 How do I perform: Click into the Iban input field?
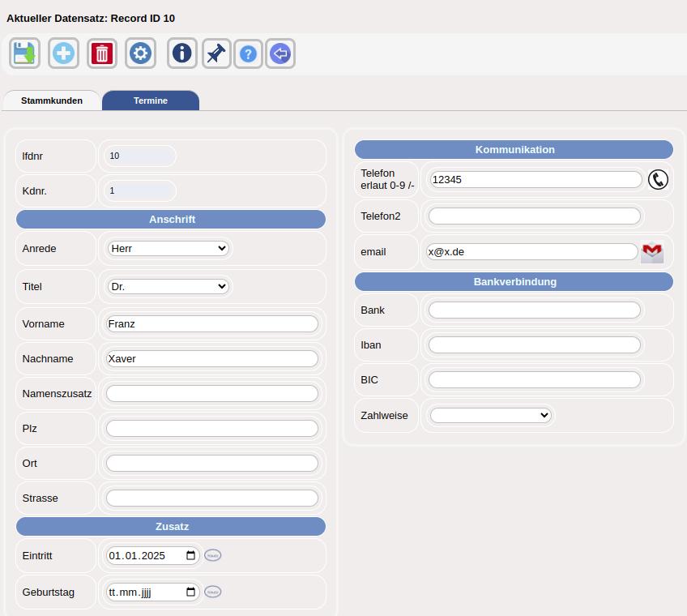(x=534, y=344)
